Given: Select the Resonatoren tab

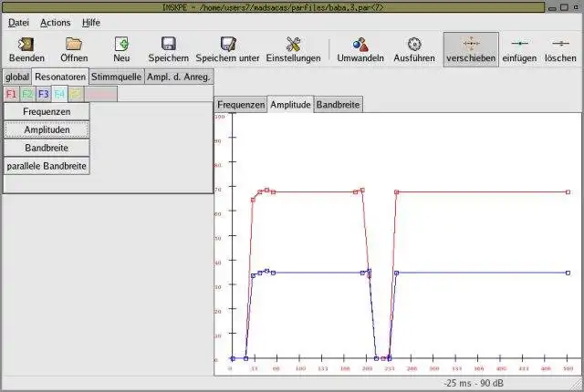Looking at the screenshot, I should pos(60,77).
